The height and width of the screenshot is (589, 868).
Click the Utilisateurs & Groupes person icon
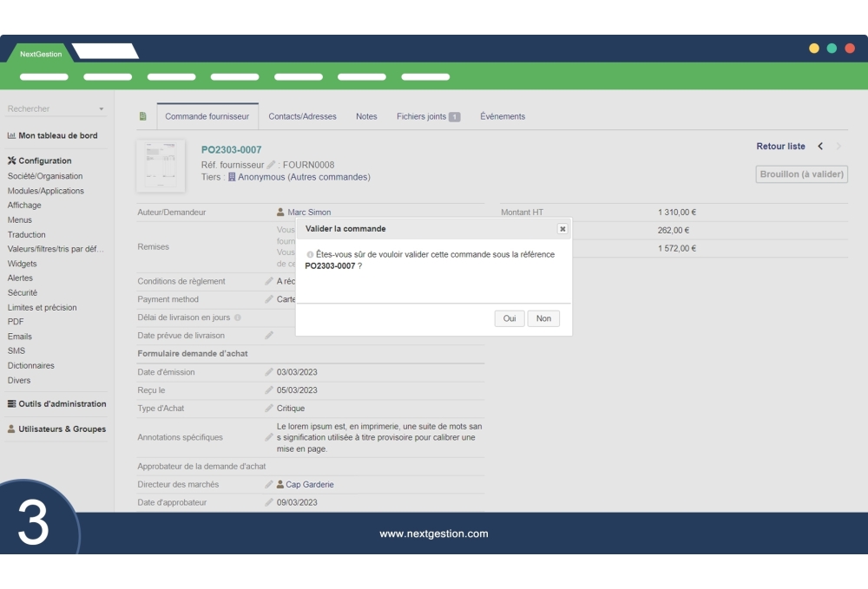click(10, 429)
